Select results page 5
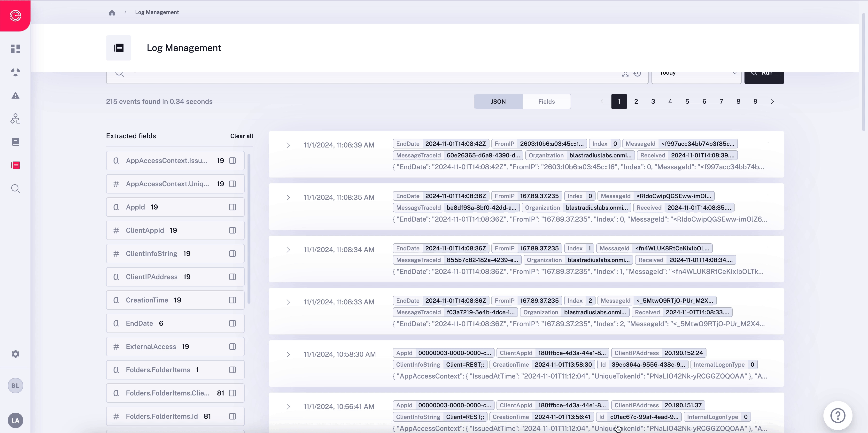 coord(687,101)
